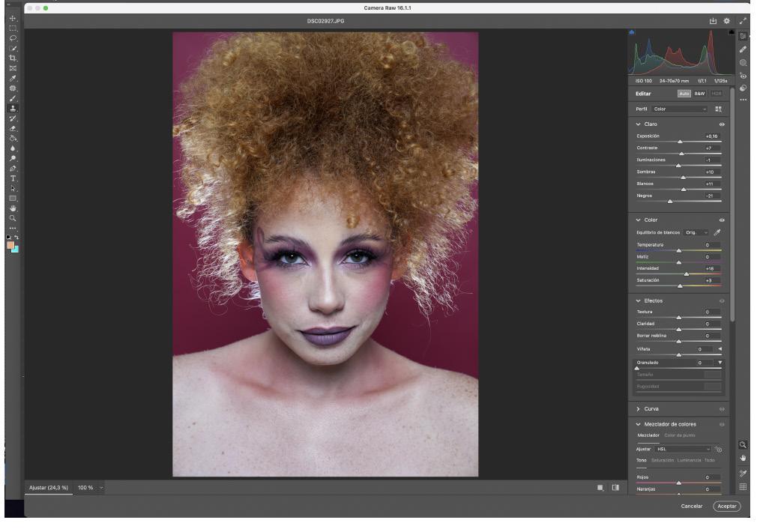The width and height of the screenshot is (769, 532).
Task: Select the Clone Stamp tool
Action: [x=13, y=109]
